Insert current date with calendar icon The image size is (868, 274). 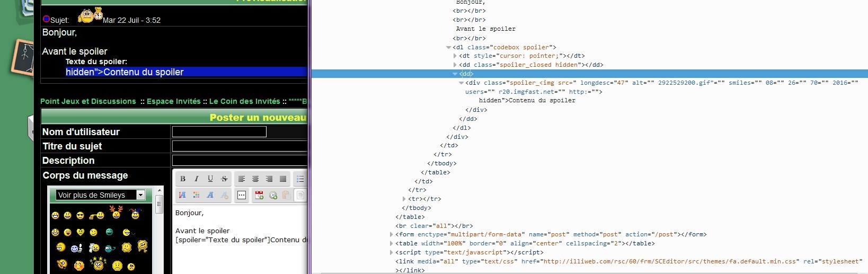click(259, 195)
